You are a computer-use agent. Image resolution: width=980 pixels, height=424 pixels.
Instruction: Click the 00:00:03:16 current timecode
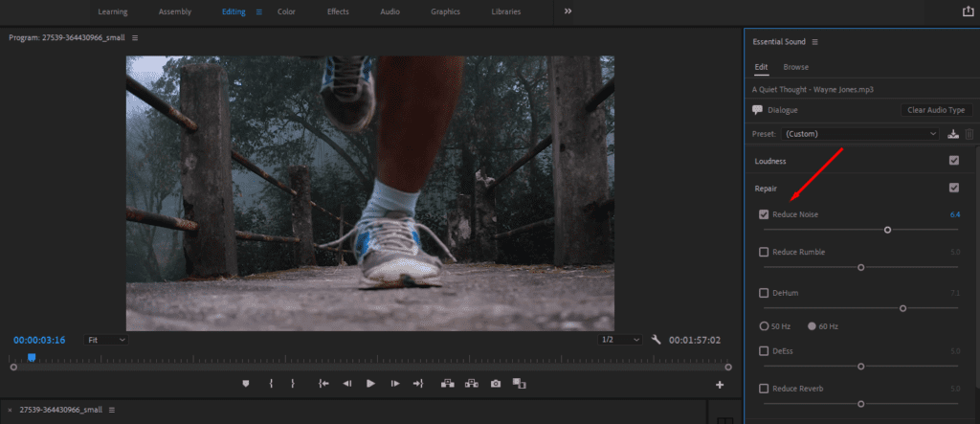tap(39, 340)
